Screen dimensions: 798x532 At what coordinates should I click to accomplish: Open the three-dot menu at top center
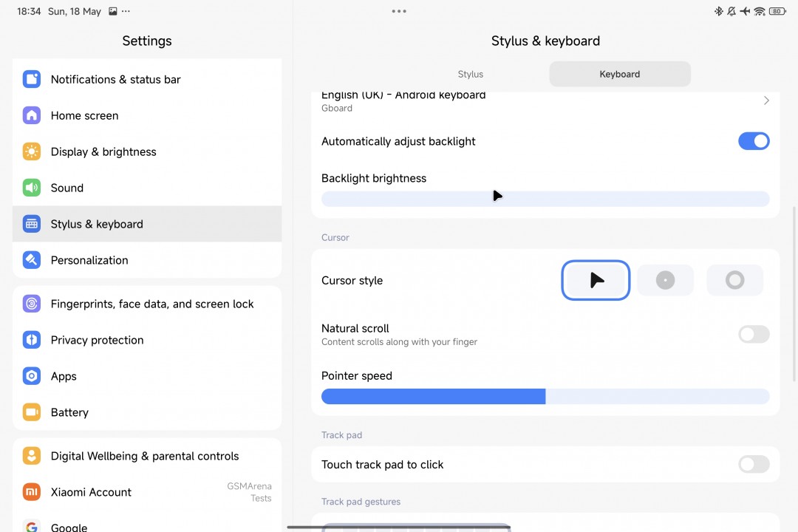(x=399, y=11)
